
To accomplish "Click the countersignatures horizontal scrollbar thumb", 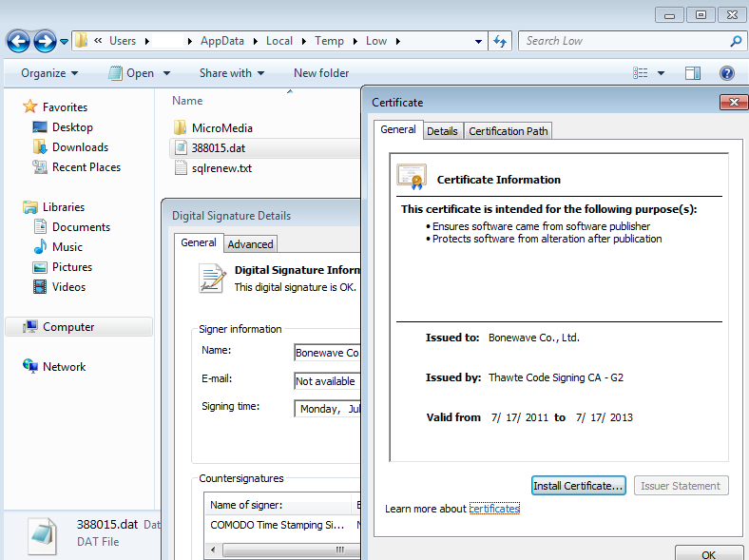I will pos(292,550).
